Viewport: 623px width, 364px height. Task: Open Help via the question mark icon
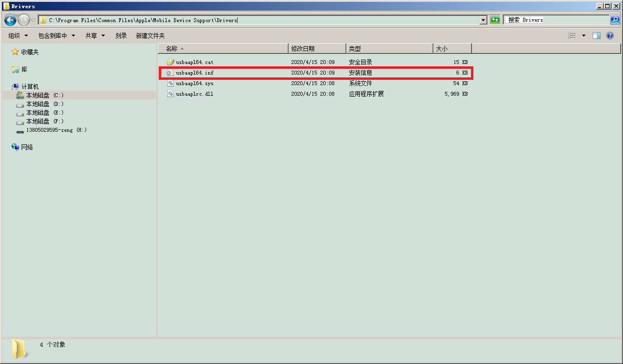[x=610, y=36]
